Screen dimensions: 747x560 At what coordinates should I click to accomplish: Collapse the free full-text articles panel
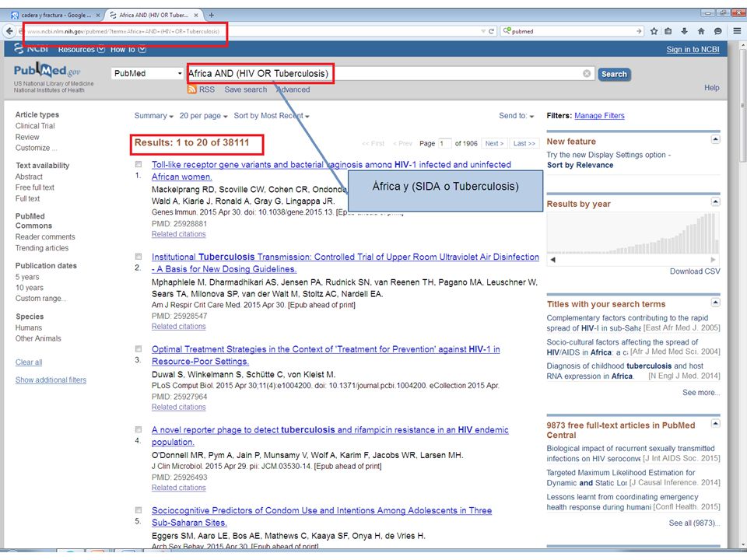click(715, 423)
